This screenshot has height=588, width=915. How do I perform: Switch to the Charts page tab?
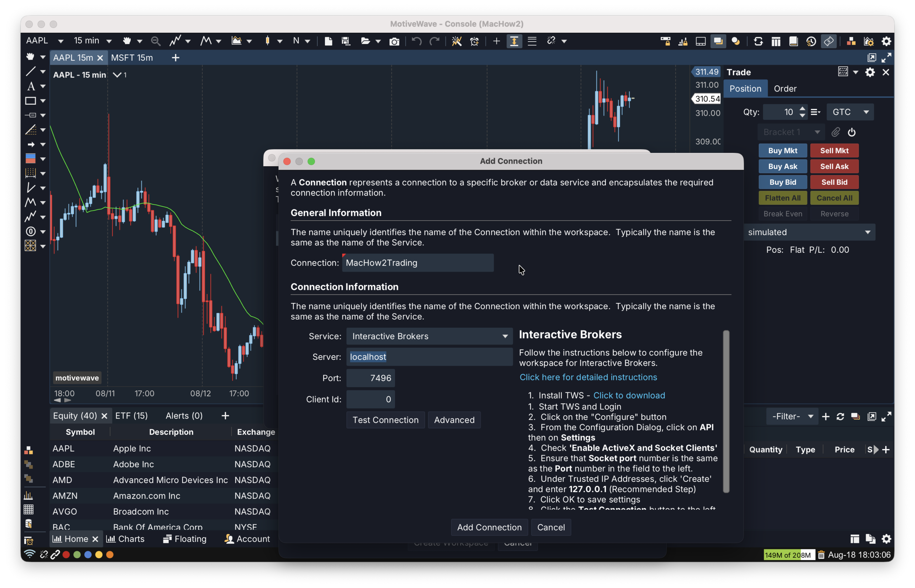(125, 539)
